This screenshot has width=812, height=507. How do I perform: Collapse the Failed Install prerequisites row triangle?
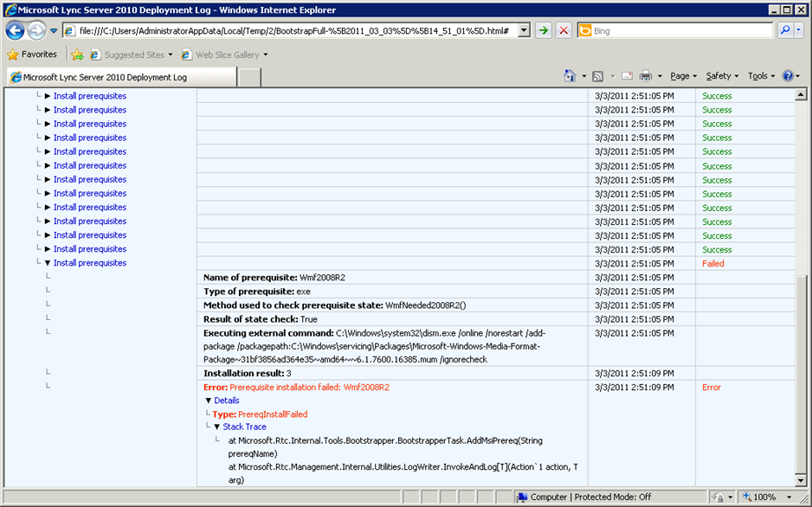coord(48,263)
